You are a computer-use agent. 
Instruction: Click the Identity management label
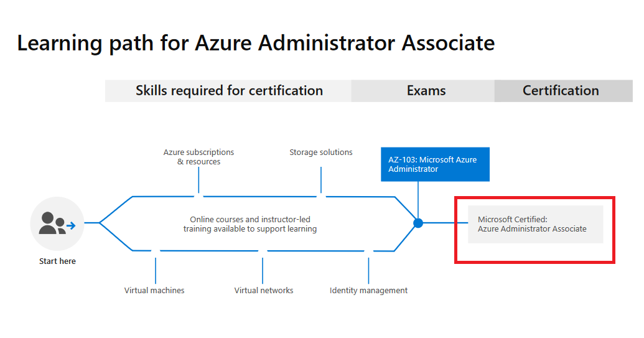click(368, 291)
